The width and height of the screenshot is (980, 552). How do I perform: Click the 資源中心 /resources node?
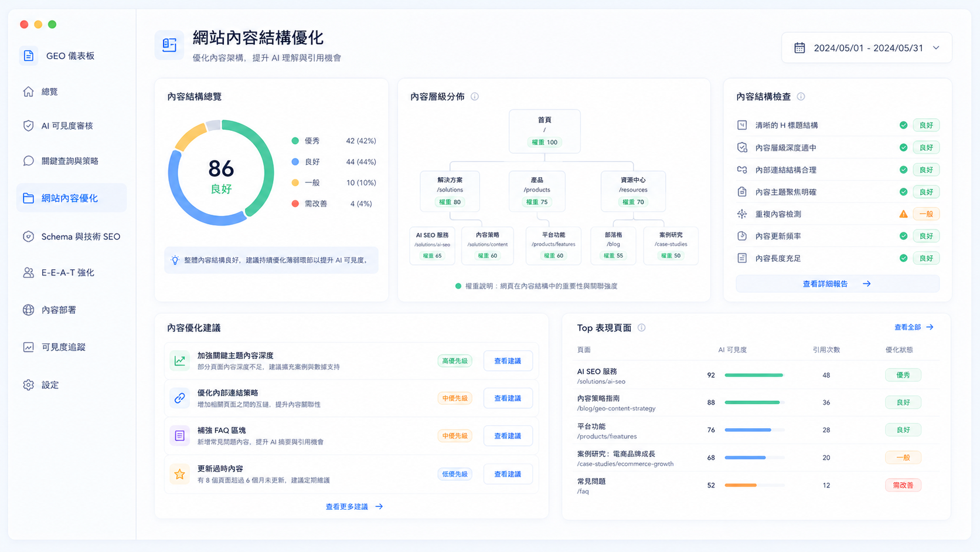pos(633,191)
